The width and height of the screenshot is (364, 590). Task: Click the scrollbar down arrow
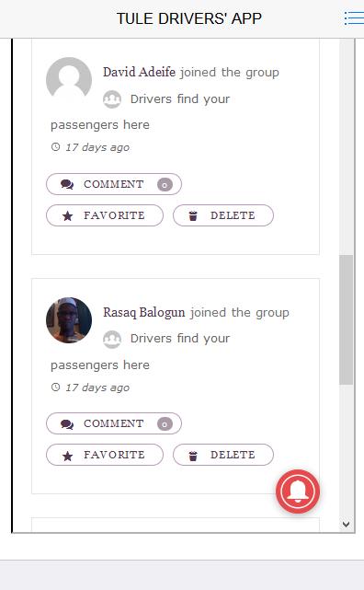347,524
